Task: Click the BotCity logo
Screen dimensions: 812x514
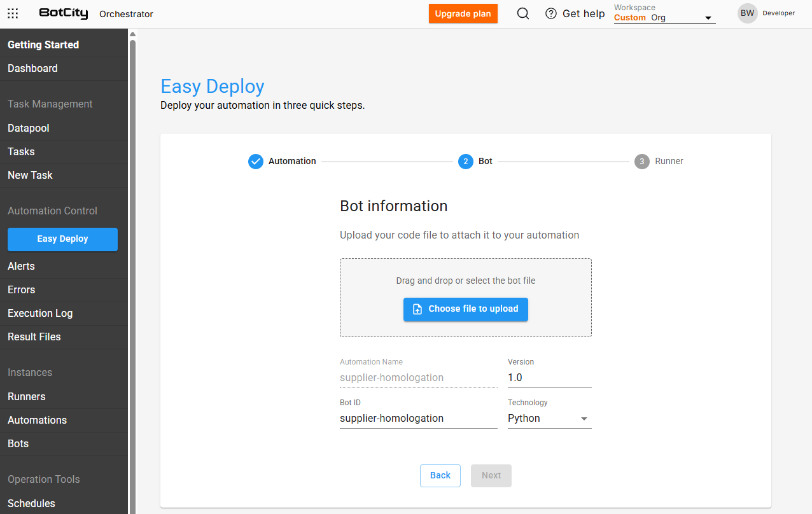Action: 64,13
